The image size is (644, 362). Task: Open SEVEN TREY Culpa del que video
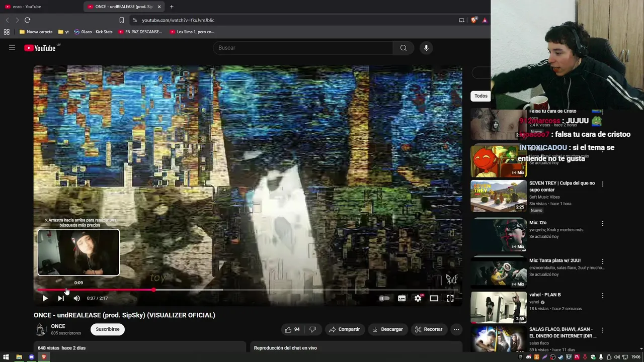562,186
